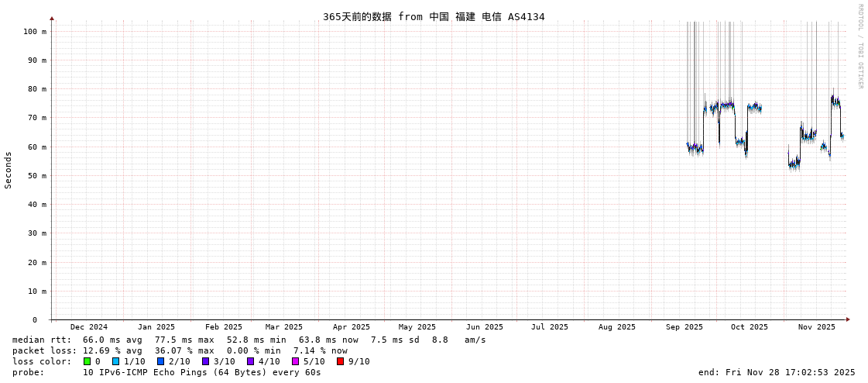Select the blue 2/10 loss color box
This screenshot has height=383, width=868.
coord(160,361)
